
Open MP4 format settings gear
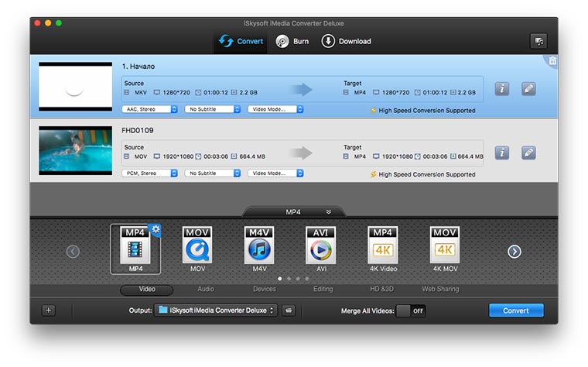[155, 229]
